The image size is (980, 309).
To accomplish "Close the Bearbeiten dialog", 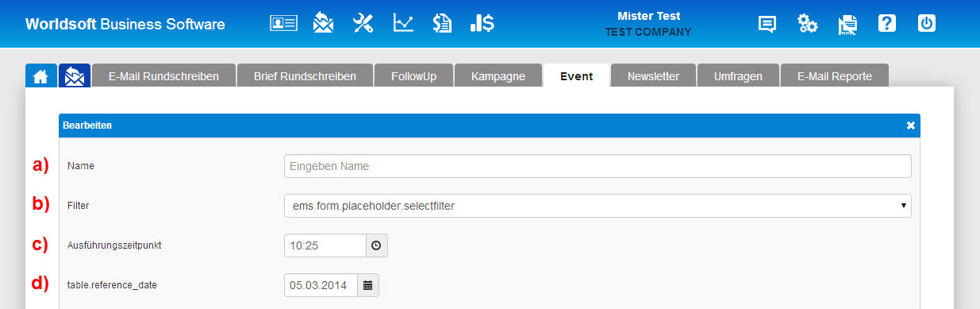I will (x=911, y=126).
